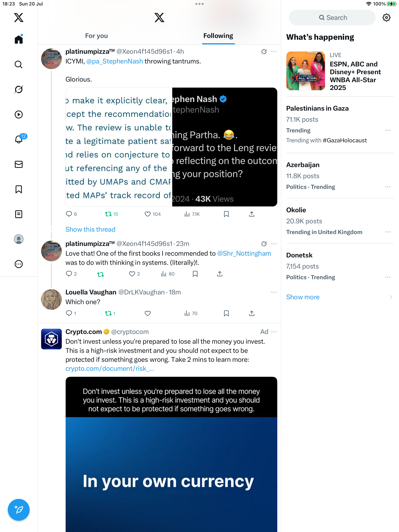Expand Show more trends

click(x=303, y=297)
